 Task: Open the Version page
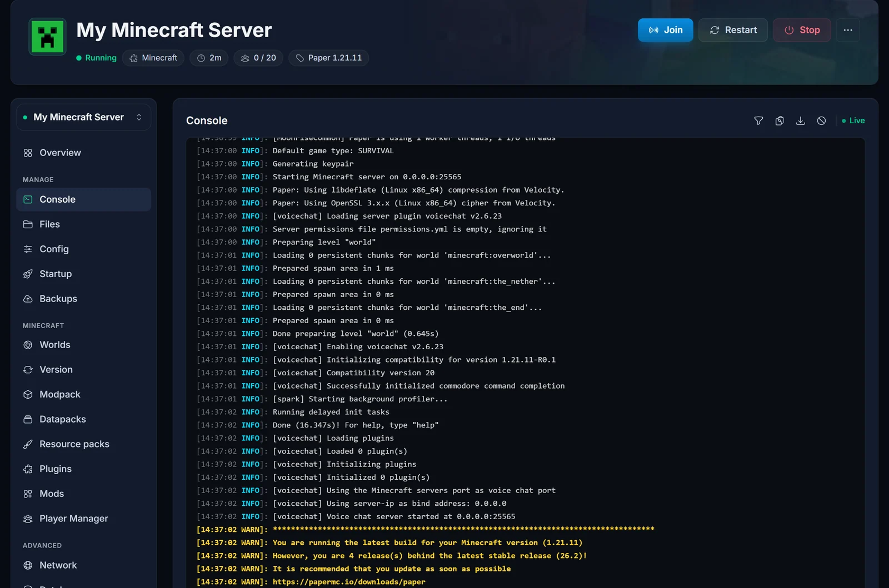click(x=83, y=370)
